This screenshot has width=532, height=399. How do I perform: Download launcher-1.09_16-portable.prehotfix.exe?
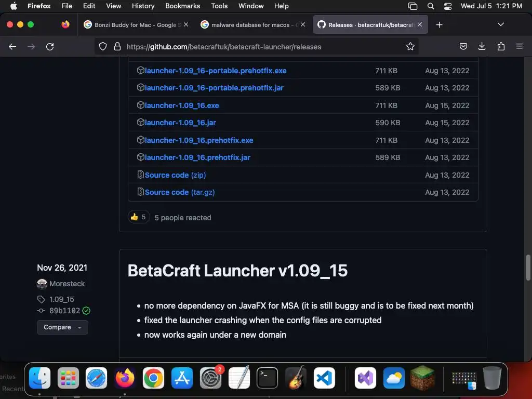coord(216,71)
